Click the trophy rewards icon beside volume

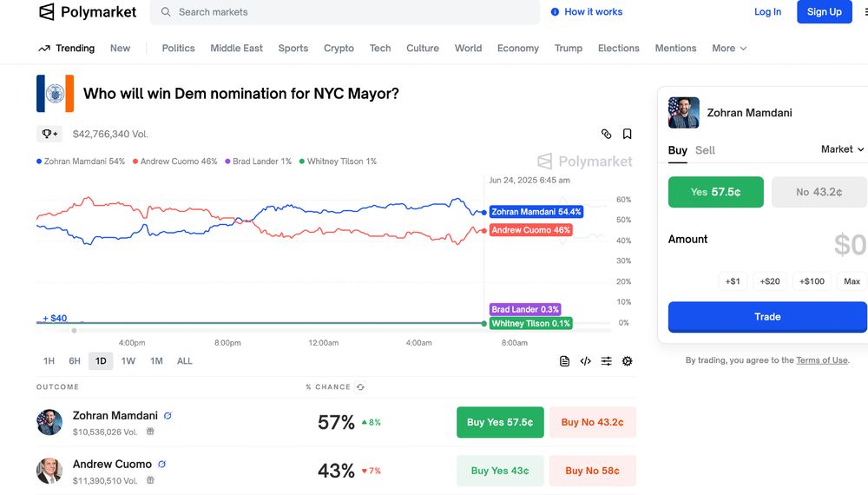tap(49, 134)
